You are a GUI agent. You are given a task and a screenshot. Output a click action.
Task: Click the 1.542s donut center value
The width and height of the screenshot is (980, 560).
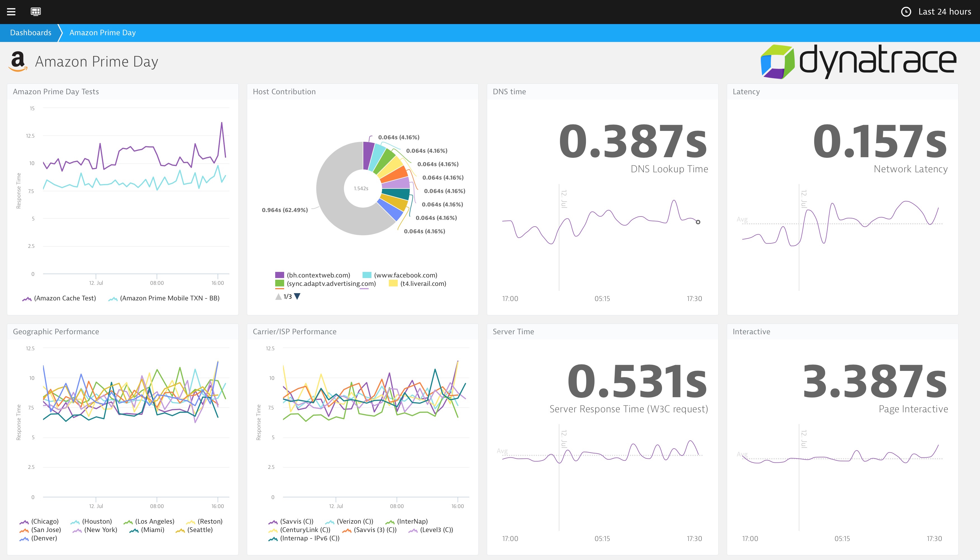(x=361, y=189)
